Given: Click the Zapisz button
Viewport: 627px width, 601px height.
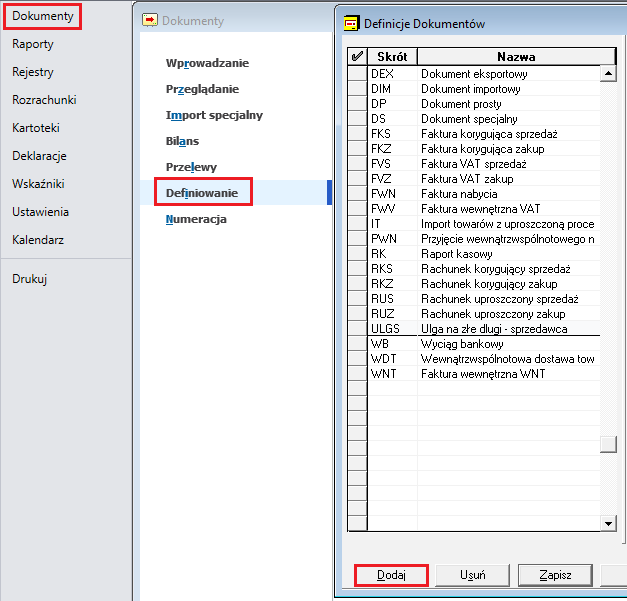Looking at the screenshot, I should click(555, 575).
